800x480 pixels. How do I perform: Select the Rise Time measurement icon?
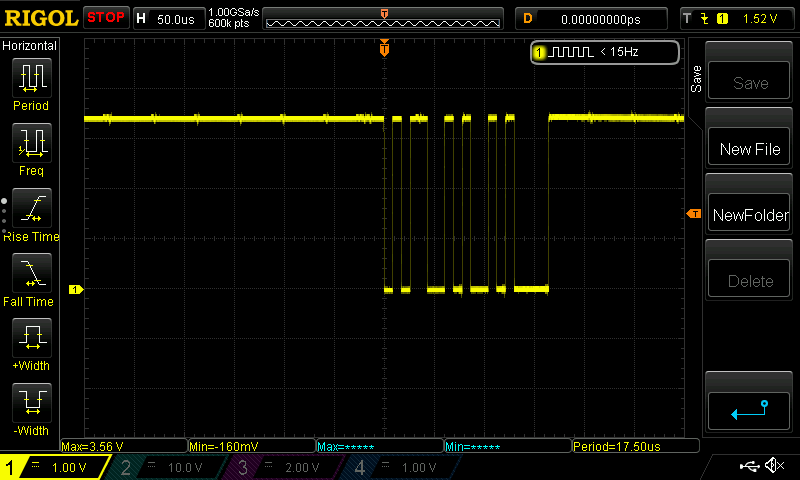pyautogui.click(x=32, y=208)
